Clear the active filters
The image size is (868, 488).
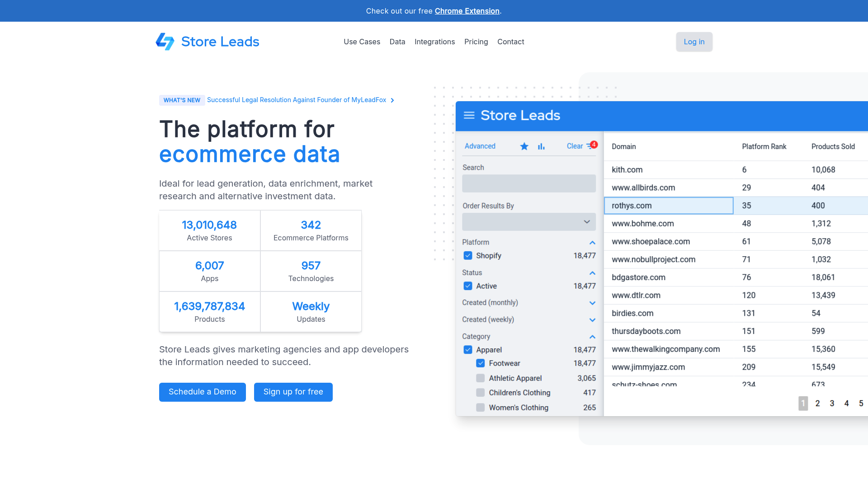pos(574,146)
